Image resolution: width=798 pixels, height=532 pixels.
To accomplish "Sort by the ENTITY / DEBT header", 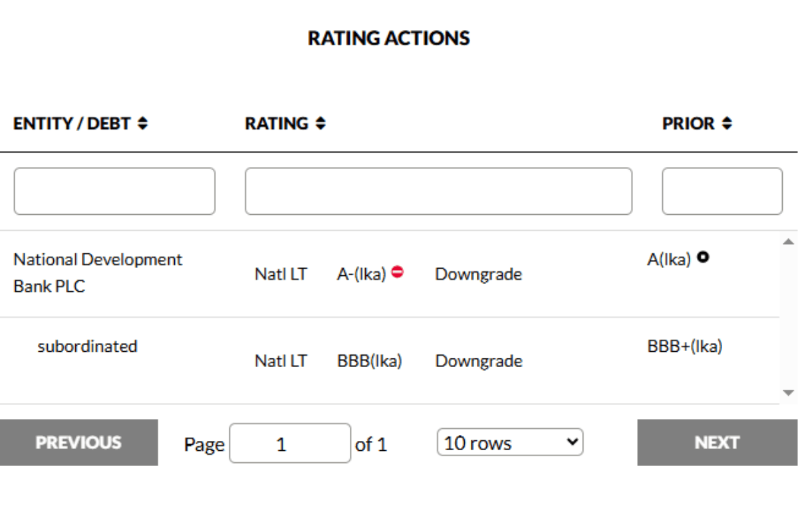I will point(72,124).
